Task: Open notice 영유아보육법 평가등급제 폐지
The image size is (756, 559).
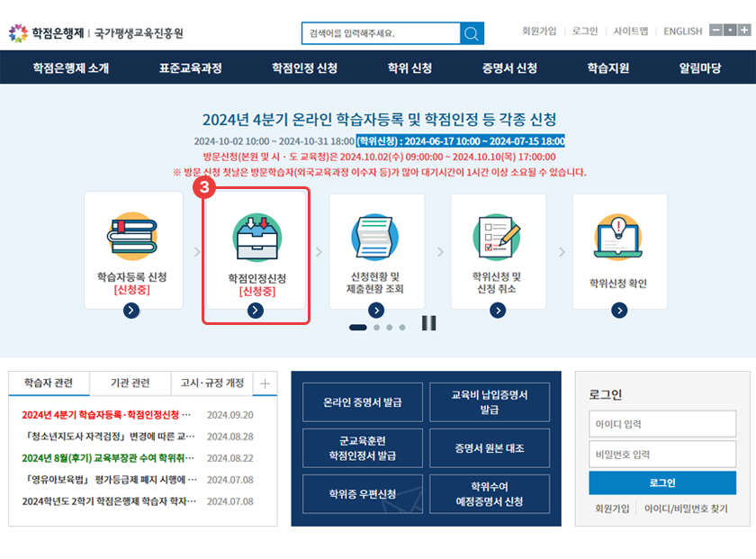Action: [110, 480]
